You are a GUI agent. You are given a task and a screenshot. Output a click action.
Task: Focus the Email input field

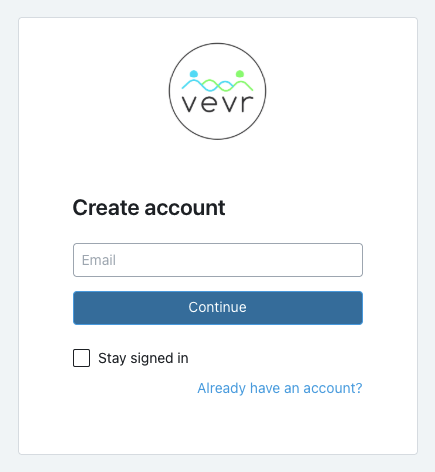pyautogui.click(x=218, y=260)
